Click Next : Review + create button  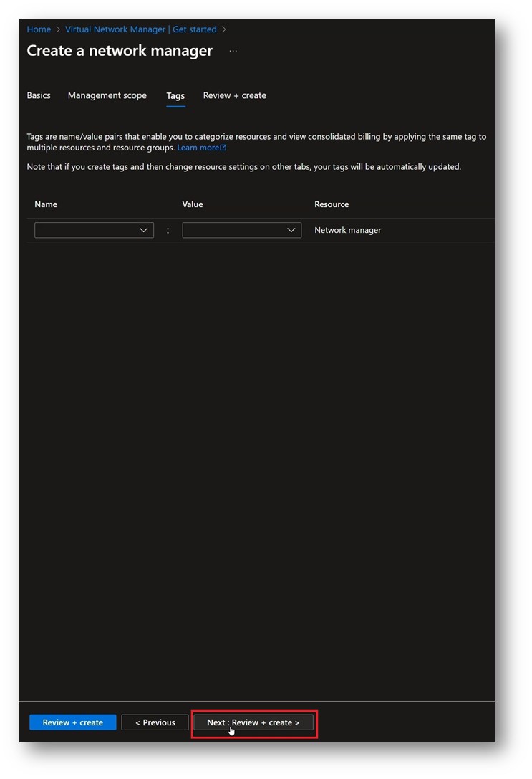click(x=253, y=722)
